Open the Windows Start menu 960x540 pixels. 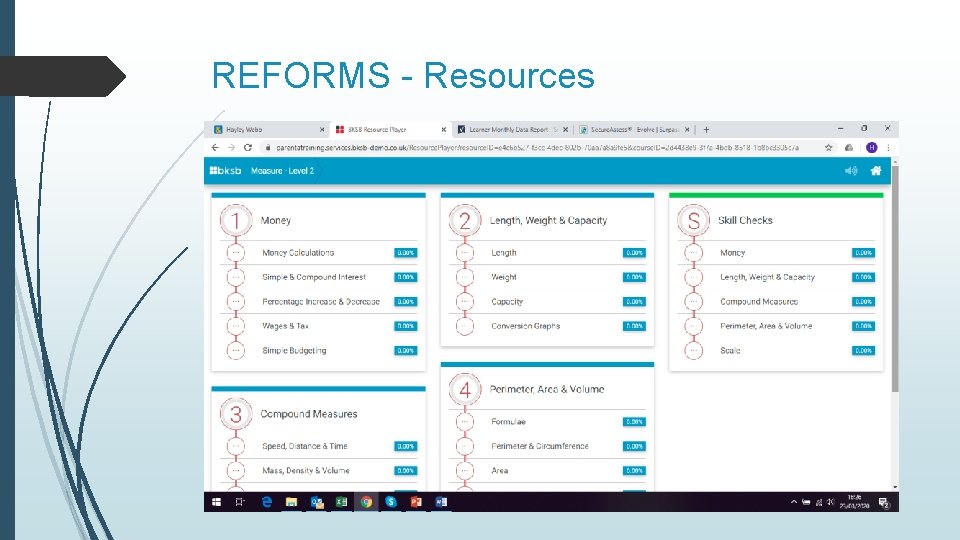pos(216,502)
